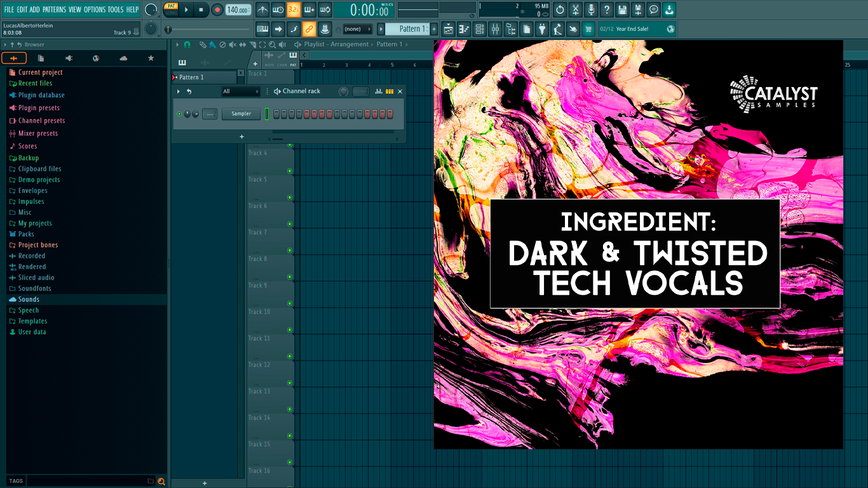The height and width of the screenshot is (488, 868).
Task: Click the one-click audio recording microphone icon
Action: pyautogui.click(x=591, y=10)
